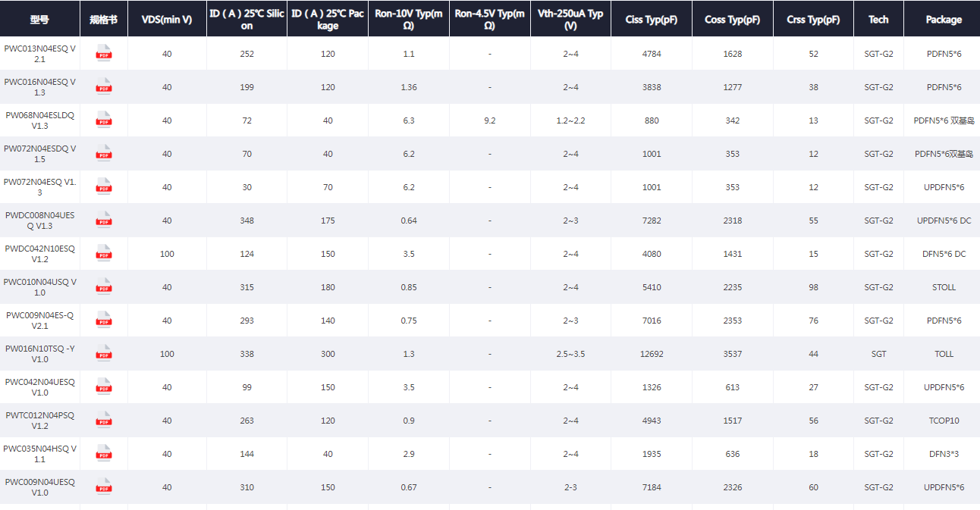This screenshot has width=980, height=510.
Task: Click the Ron-10V Typ column header
Action: (409, 20)
